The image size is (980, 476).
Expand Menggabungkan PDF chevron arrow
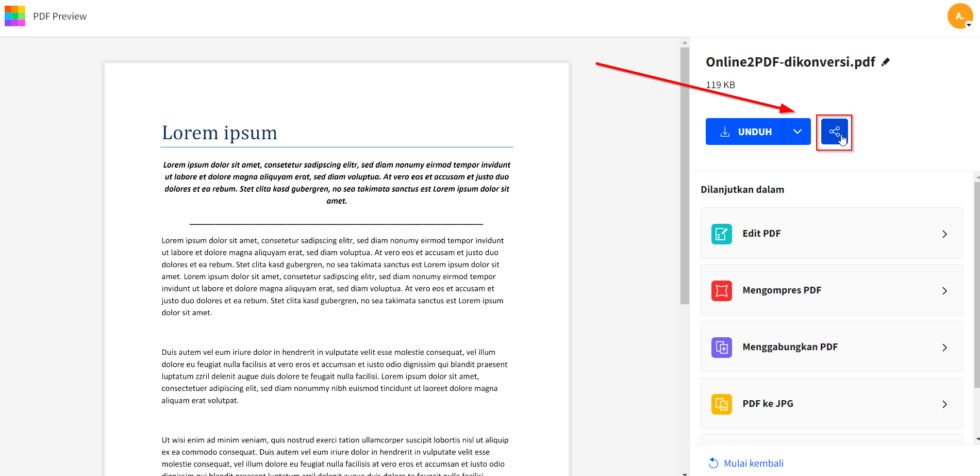point(944,348)
